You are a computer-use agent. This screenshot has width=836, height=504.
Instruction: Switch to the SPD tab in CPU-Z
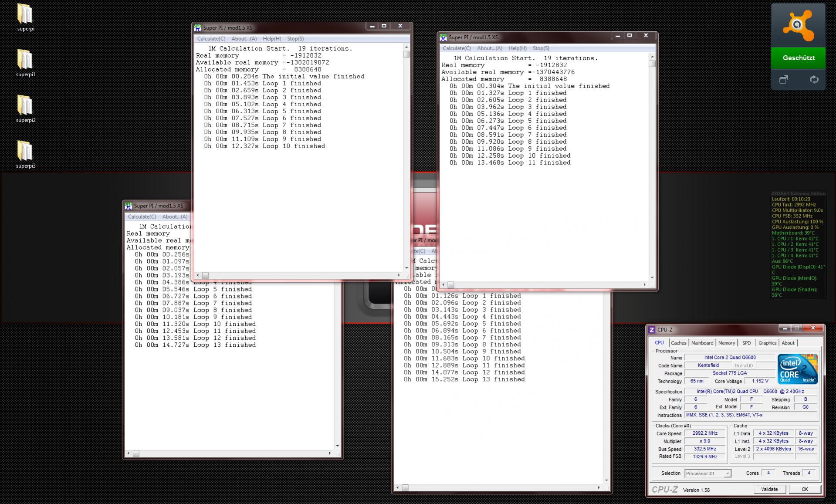click(x=747, y=343)
